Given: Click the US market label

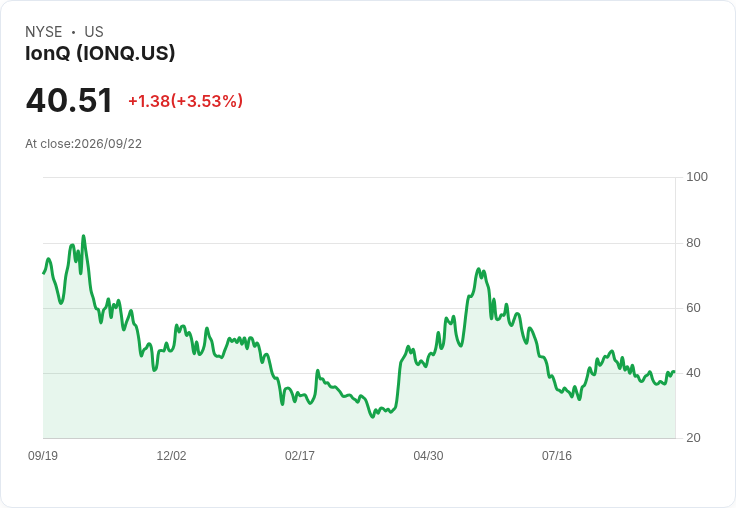Looking at the screenshot, I should (94, 32).
